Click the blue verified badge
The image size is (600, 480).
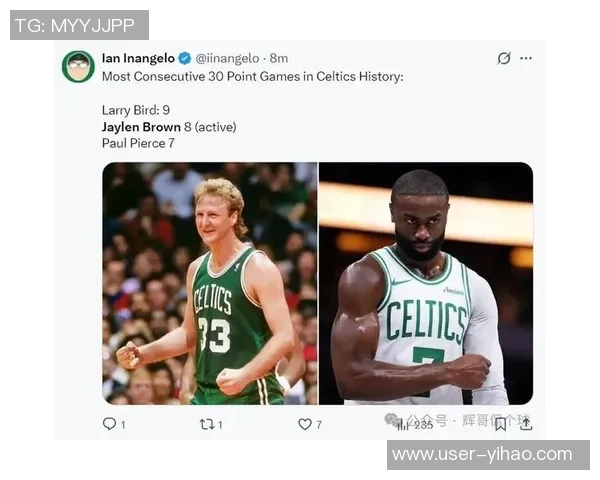click(x=185, y=58)
